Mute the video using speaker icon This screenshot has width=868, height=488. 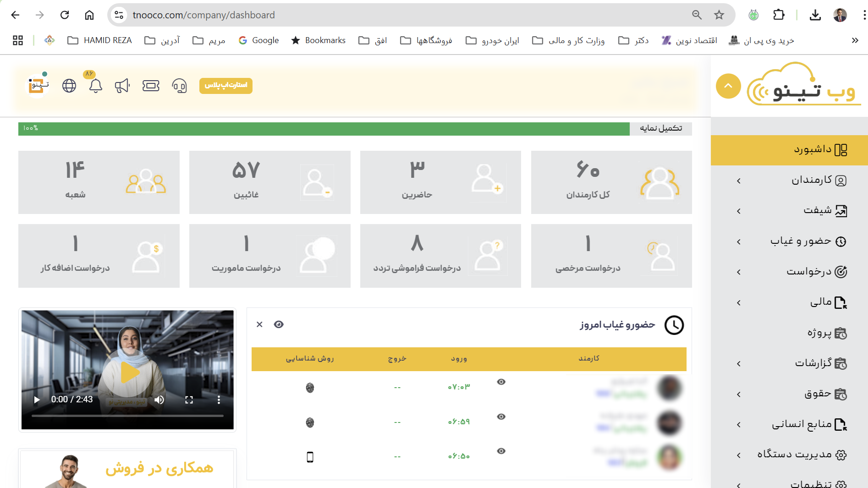159,400
